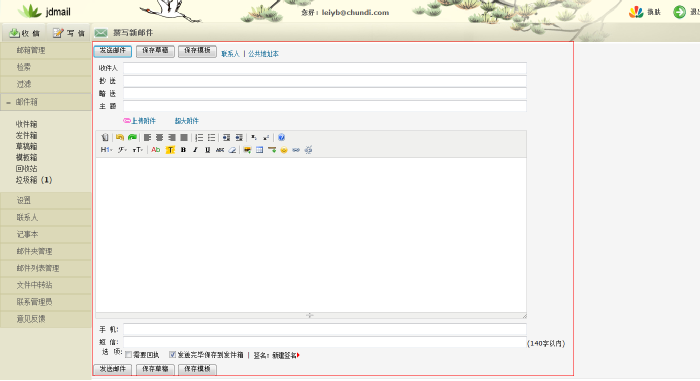Open 邮件夹管理 in sidebar
Screen dimensions: 700x381
pyautogui.click(x=46, y=251)
